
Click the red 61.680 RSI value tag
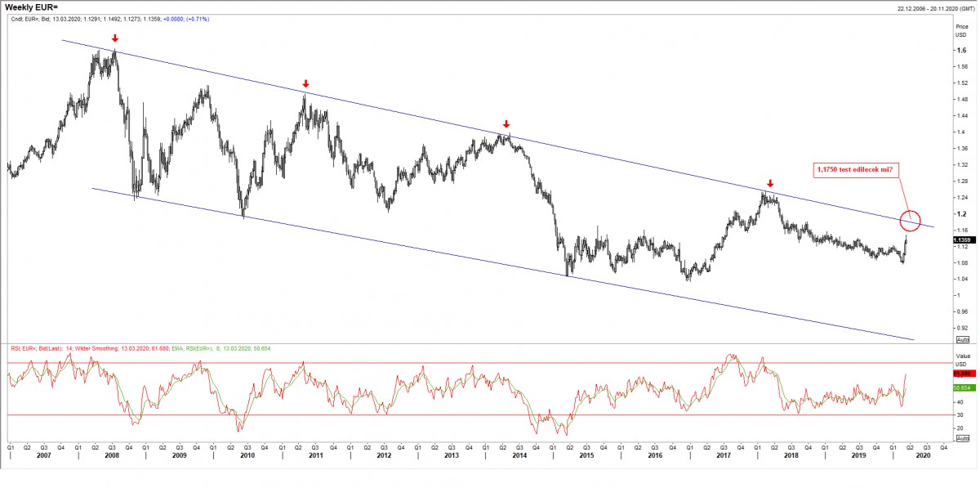pyautogui.click(x=962, y=372)
